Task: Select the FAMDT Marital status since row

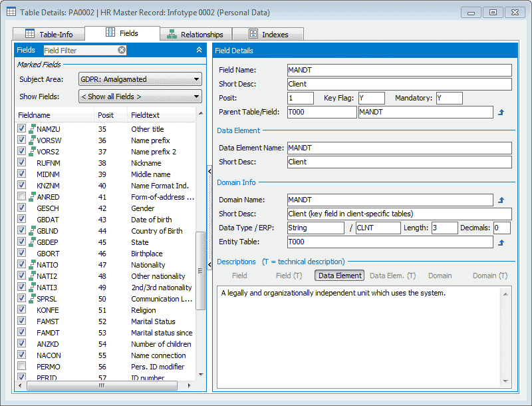Action: (x=106, y=332)
